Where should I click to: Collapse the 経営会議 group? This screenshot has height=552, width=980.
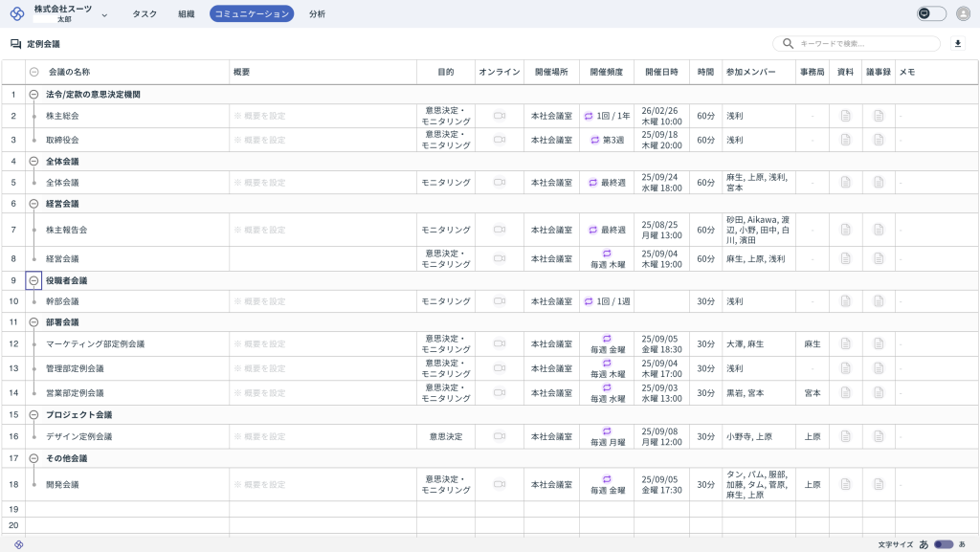pyautogui.click(x=33, y=204)
